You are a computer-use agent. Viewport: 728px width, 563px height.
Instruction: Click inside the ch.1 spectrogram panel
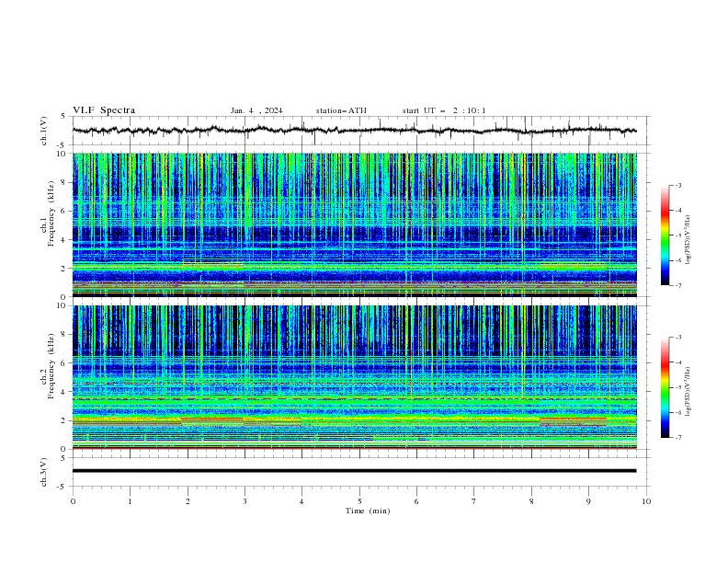[355, 224]
